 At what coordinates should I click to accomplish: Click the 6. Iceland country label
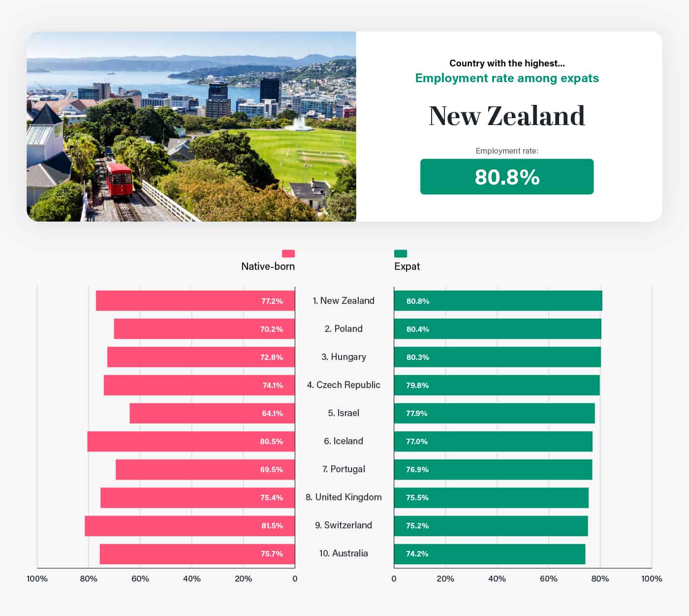[x=344, y=441]
